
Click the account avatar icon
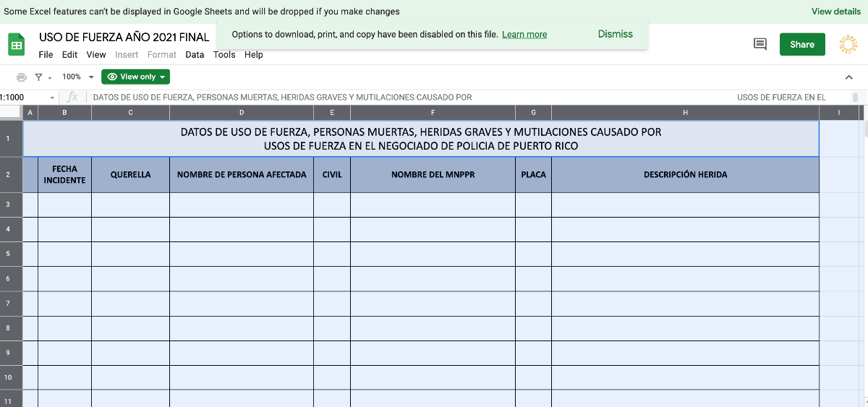[848, 44]
